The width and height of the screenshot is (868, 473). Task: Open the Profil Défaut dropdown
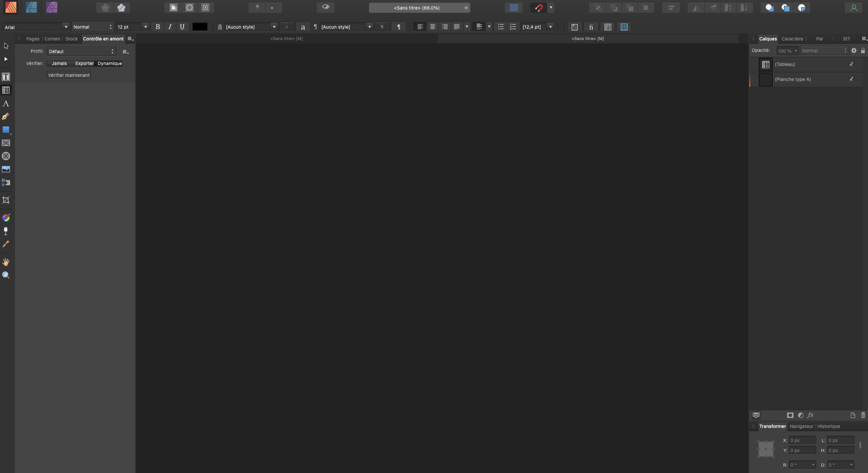point(81,51)
